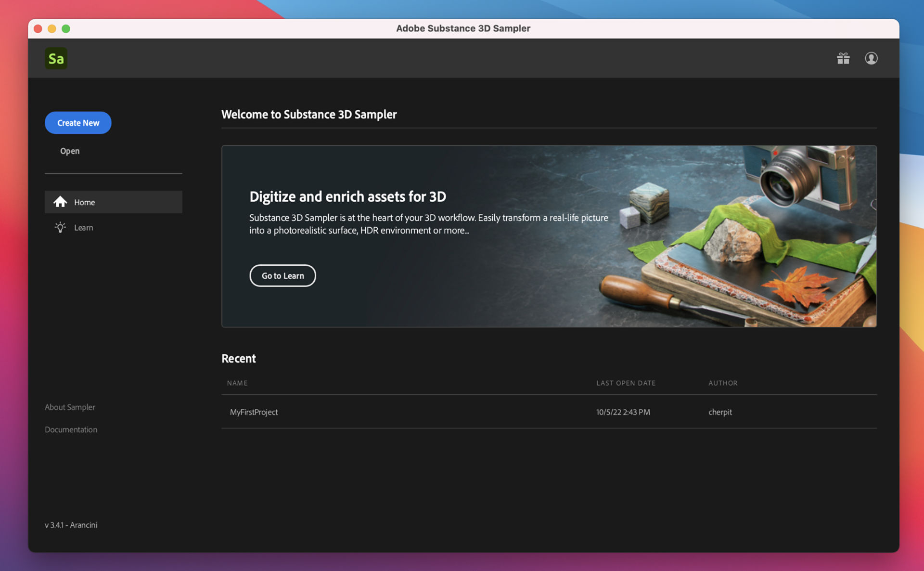
Task: Click the Create New button
Action: pyautogui.click(x=78, y=122)
